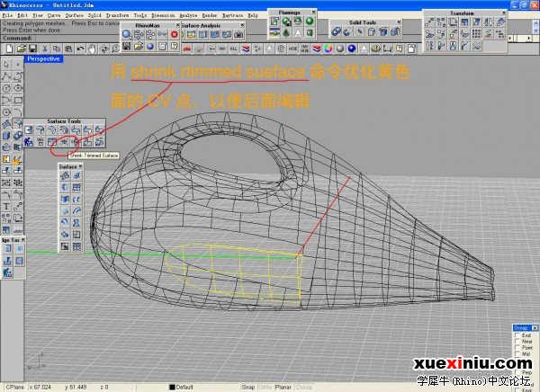Click the horizontal scroll right arrow near Transform
Screen dimensions: 540x392
[529, 38]
